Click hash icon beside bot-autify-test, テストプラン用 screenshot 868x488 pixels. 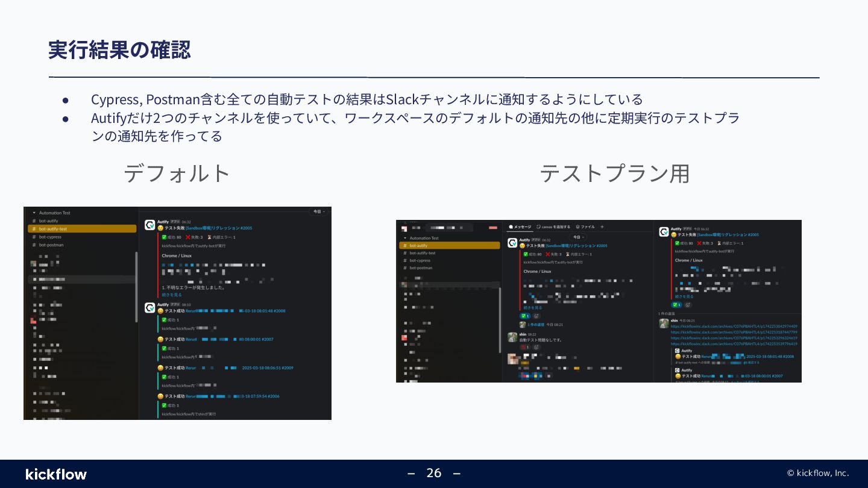click(x=404, y=253)
